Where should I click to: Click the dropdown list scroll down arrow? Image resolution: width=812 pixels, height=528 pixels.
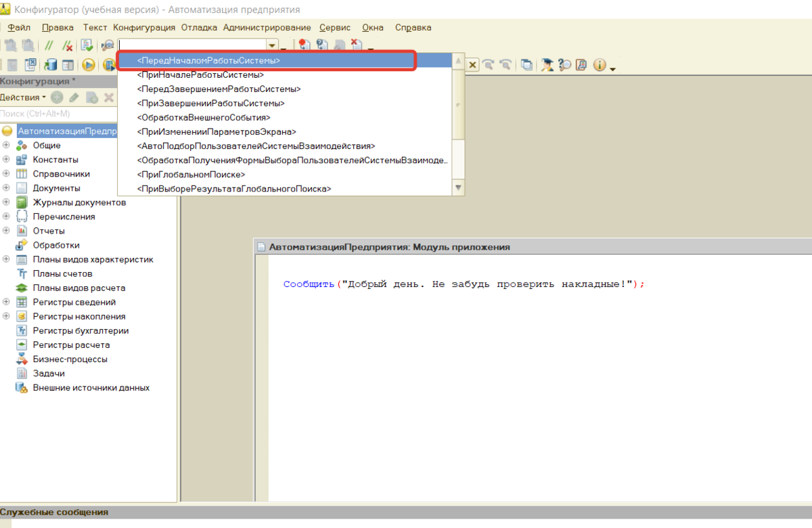(458, 188)
